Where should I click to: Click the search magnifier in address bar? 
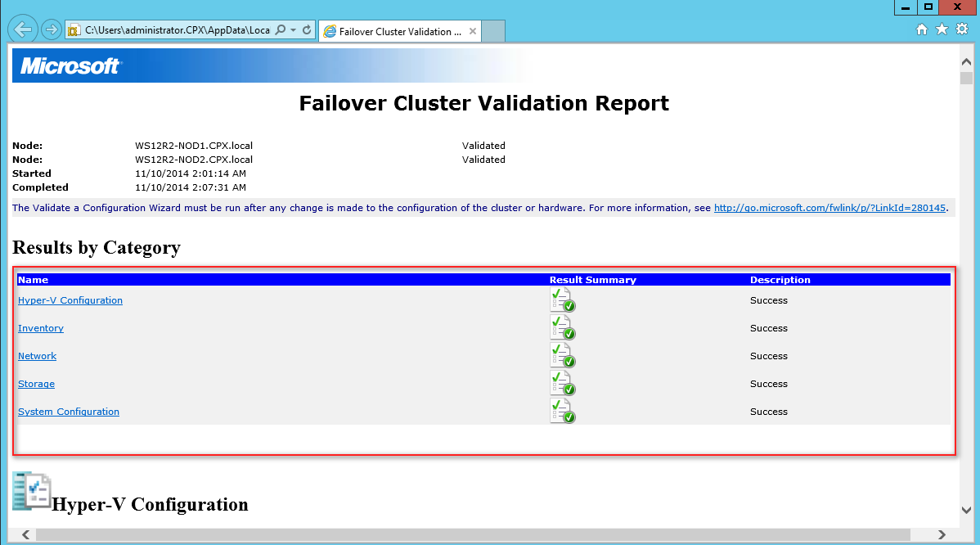[281, 30]
